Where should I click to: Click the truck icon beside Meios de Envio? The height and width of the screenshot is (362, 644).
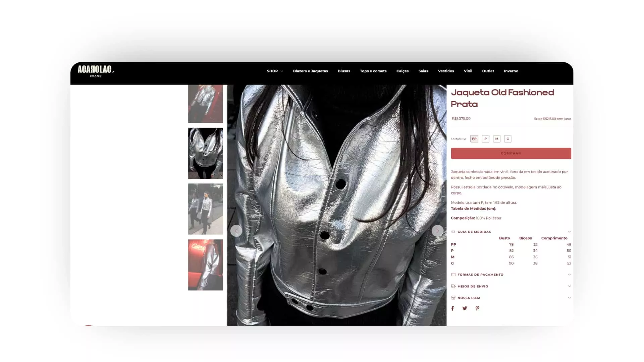pos(453,286)
